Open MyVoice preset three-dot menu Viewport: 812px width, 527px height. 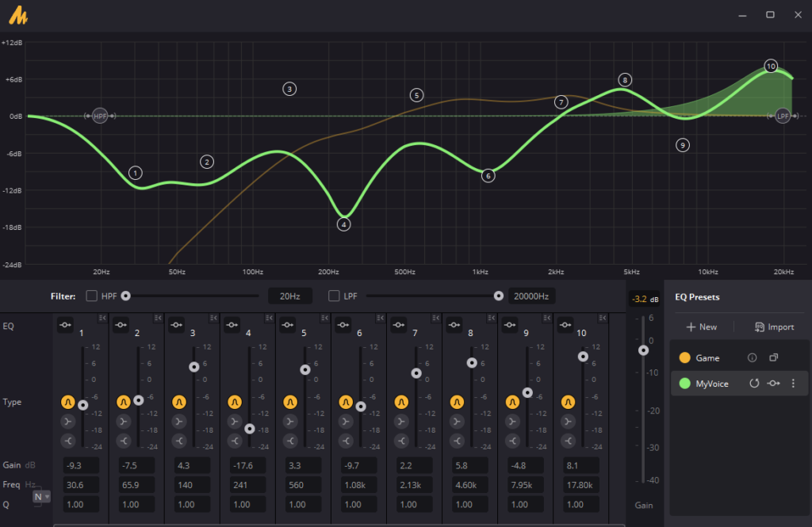(x=793, y=384)
